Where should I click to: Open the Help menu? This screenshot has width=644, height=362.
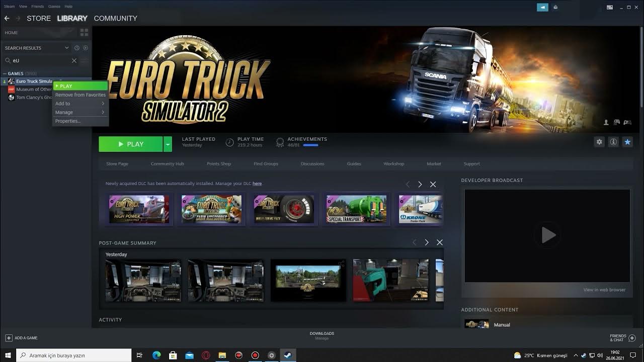(68, 7)
